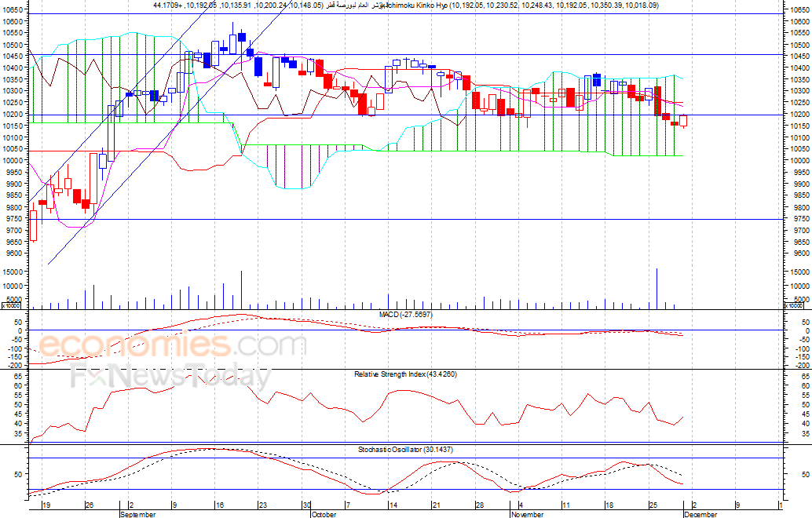The width and height of the screenshot is (812, 518).
Task: Click the x10000 volume scale box on the left
Action: point(10,305)
